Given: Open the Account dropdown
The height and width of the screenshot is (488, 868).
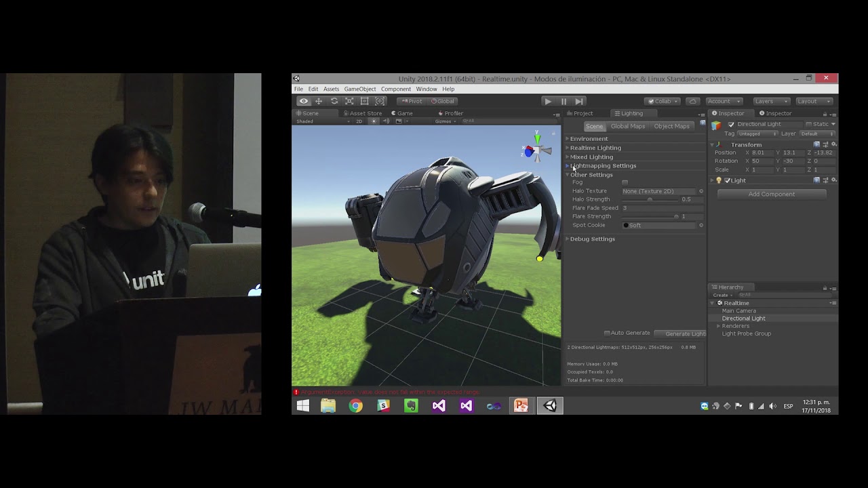Looking at the screenshot, I should [x=725, y=101].
